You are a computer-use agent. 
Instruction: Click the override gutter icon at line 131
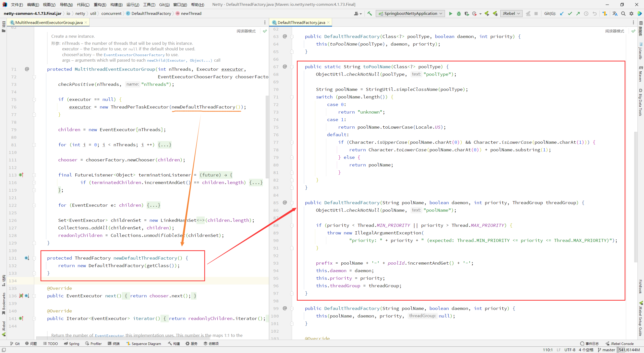pyautogui.click(x=27, y=258)
